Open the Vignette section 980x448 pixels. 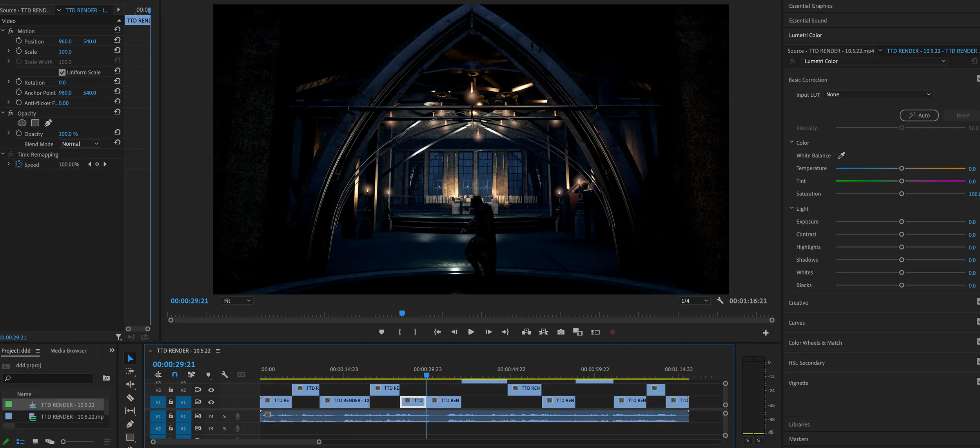click(799, 383)
